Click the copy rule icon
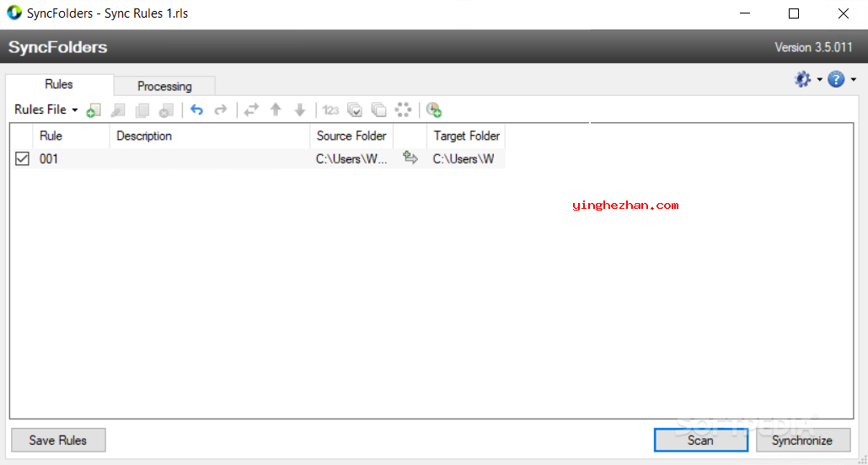The image size is (868, 465). click(x=142, y=110)
